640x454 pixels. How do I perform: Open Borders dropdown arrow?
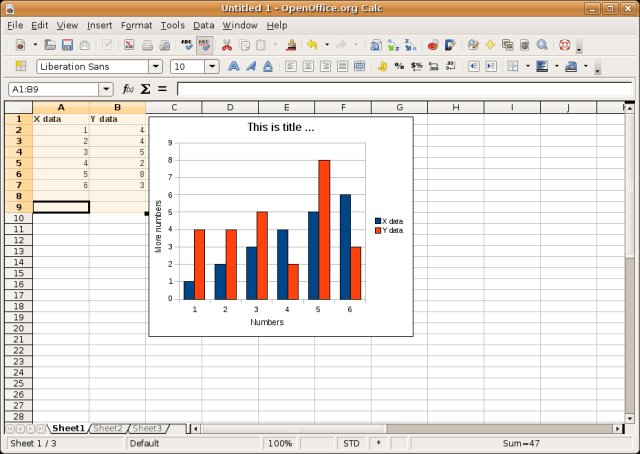point(527,66)
